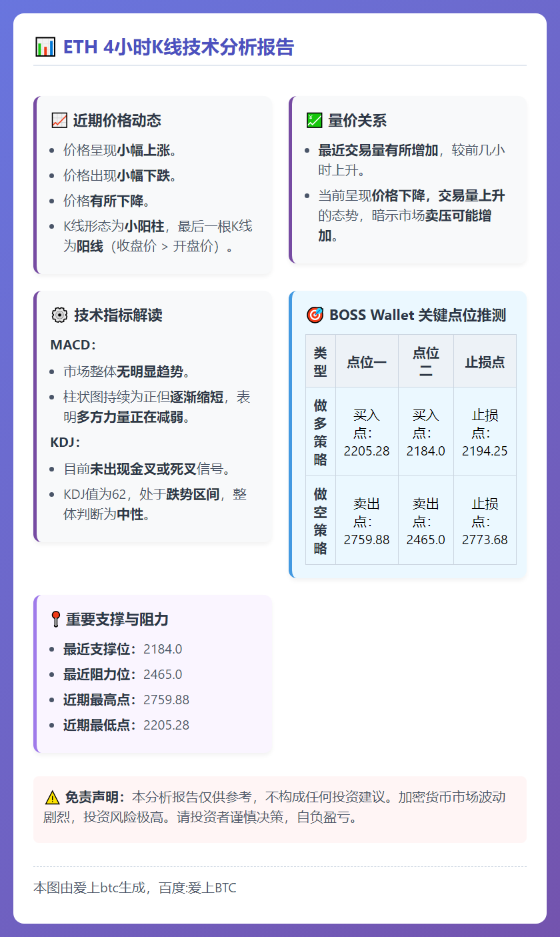The image size is (560, 937).
Task: Click the 最近支撑位: 2184.0 line
Action: click(123, 649)
